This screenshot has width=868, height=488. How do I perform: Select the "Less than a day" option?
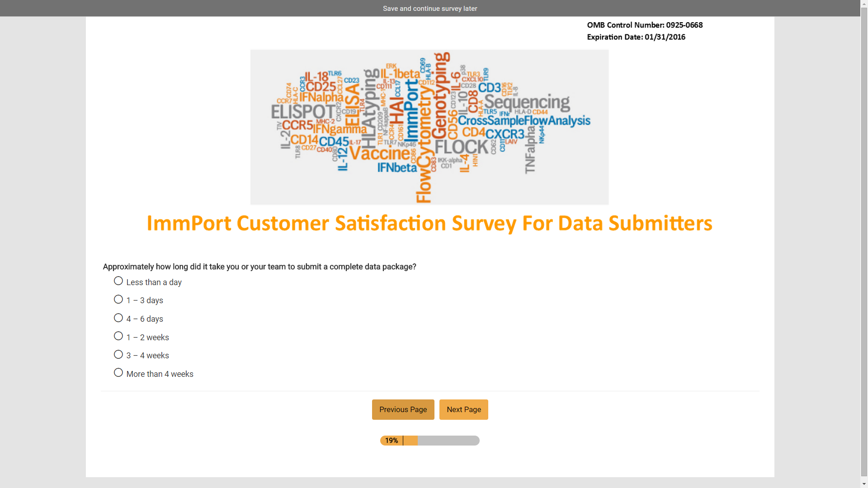click(x=118, y=281)
